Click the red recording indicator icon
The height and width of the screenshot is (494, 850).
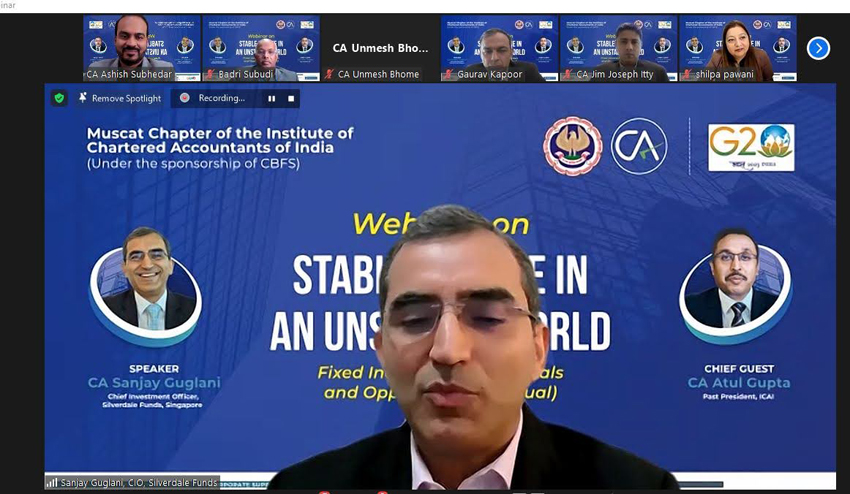[185, 98]
